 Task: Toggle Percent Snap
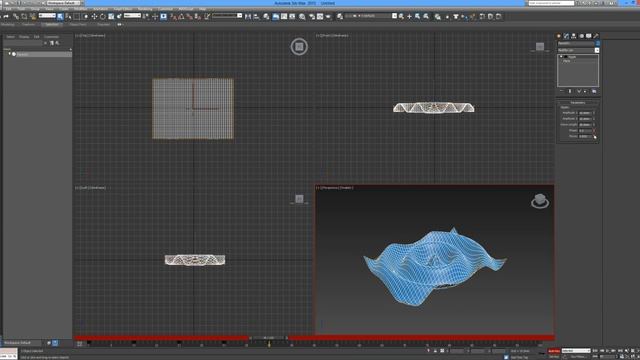pyautogui.click(x=189, y=16)
